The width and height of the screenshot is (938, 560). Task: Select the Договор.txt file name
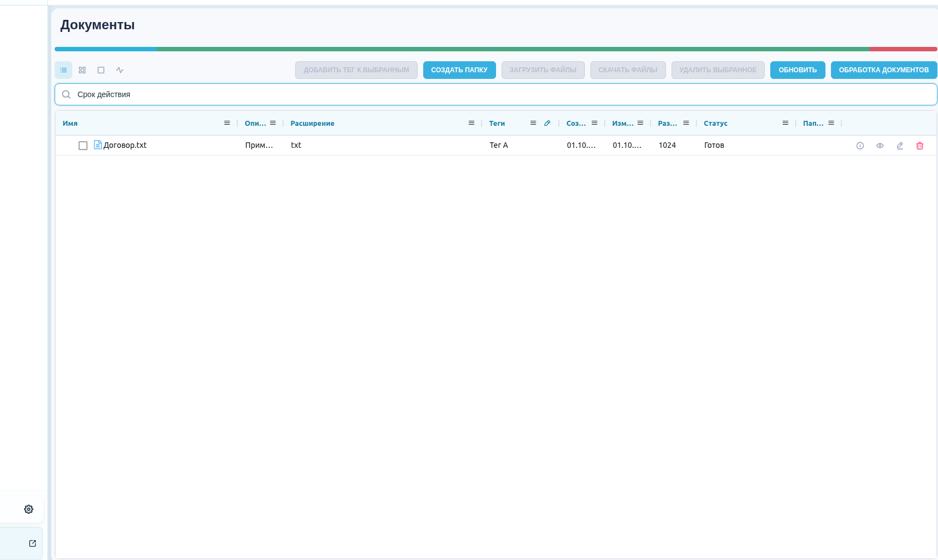[x=125, y=145]
